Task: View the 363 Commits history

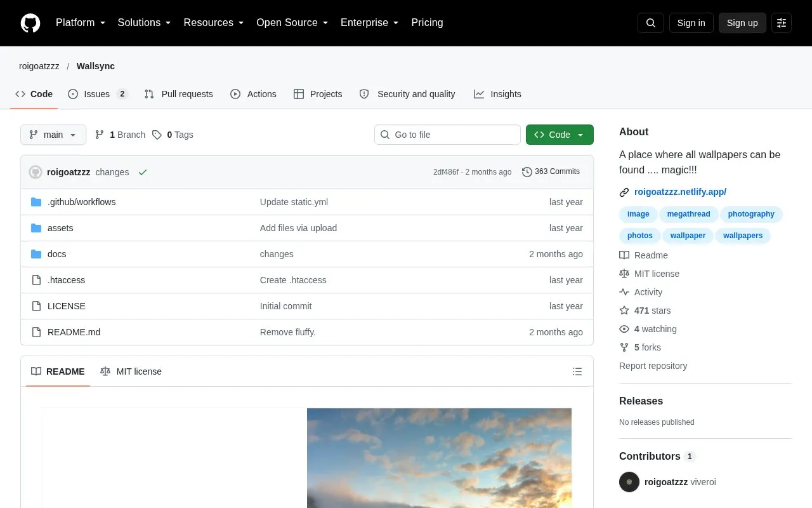Action: tap(551, 171)
